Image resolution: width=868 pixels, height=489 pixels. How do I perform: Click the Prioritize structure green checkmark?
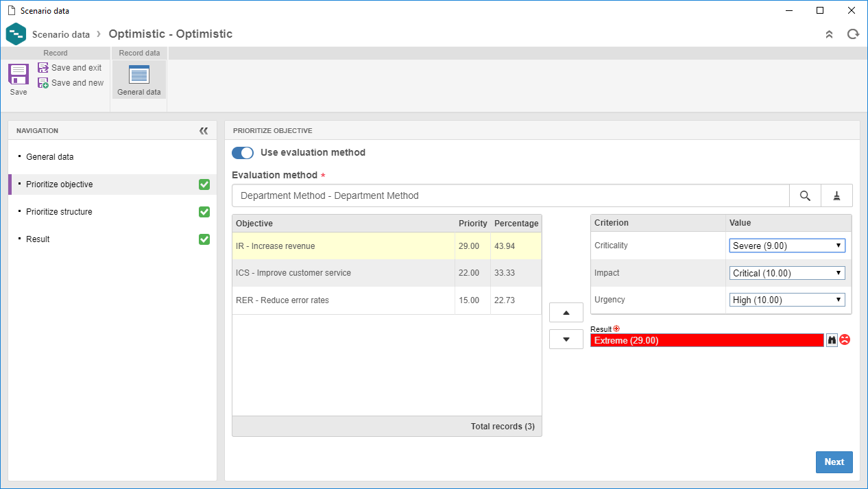click(x=204, y=212)
